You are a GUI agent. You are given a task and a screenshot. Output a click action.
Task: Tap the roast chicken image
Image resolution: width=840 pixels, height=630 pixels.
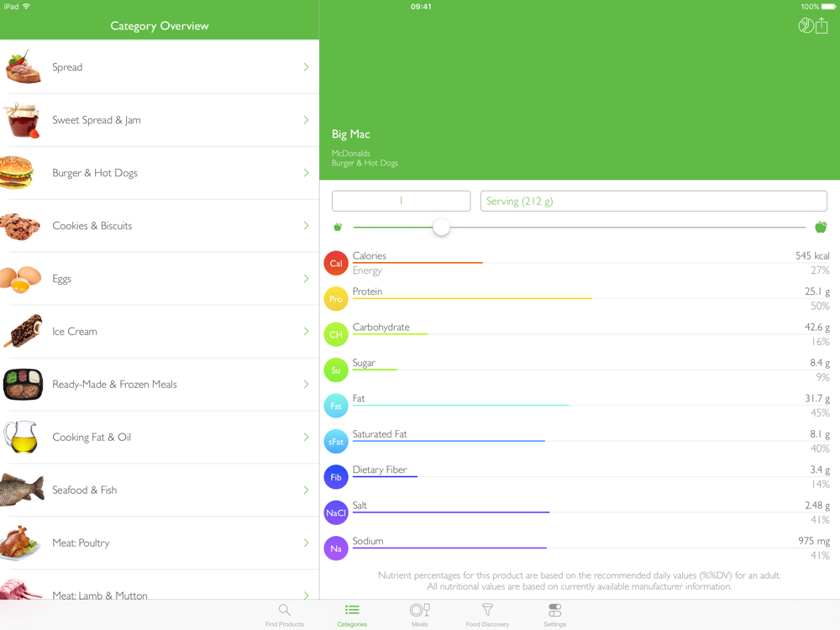pyautogui.click(x=20, y=543)
